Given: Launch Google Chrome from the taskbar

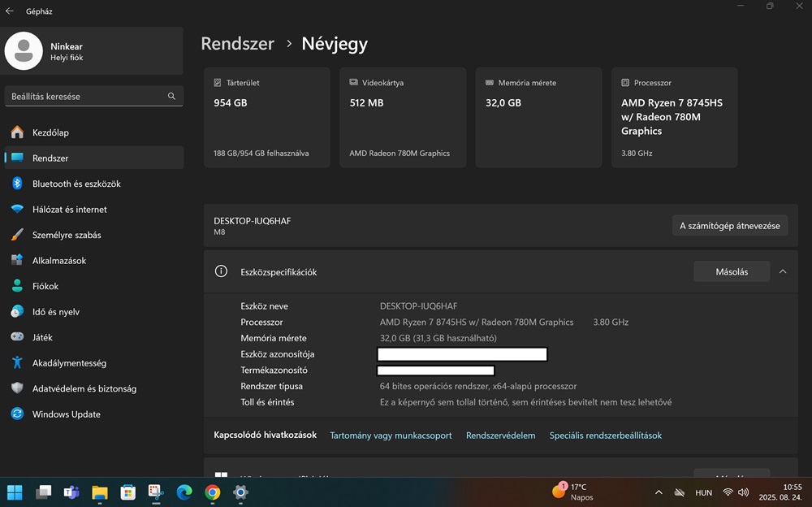Looking at the screenshot, I should 213,492.
